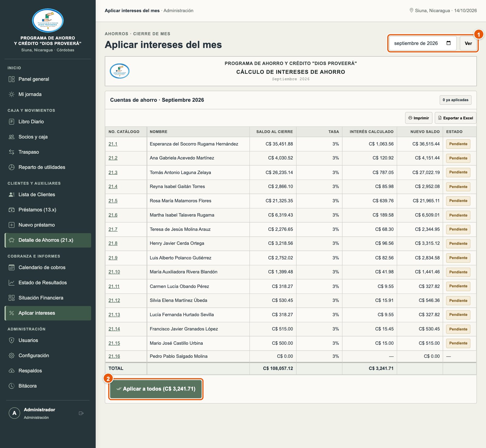Click new balance C$ 27,022.19

(426, 173)
